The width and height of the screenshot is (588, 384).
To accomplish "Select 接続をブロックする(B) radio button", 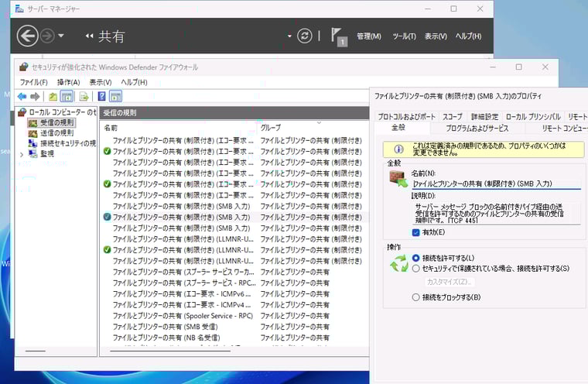I will (416, 297).
